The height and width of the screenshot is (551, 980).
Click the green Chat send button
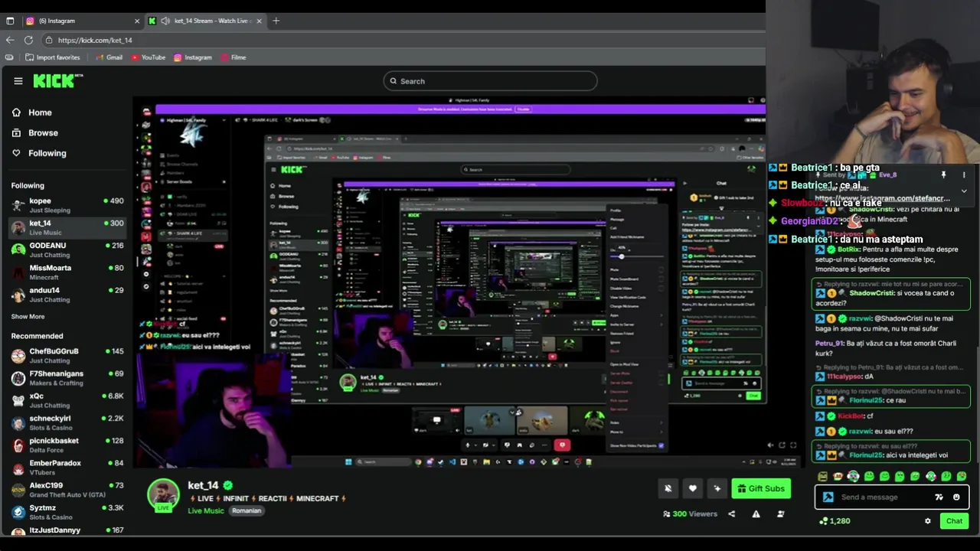(x=954, y=521)
